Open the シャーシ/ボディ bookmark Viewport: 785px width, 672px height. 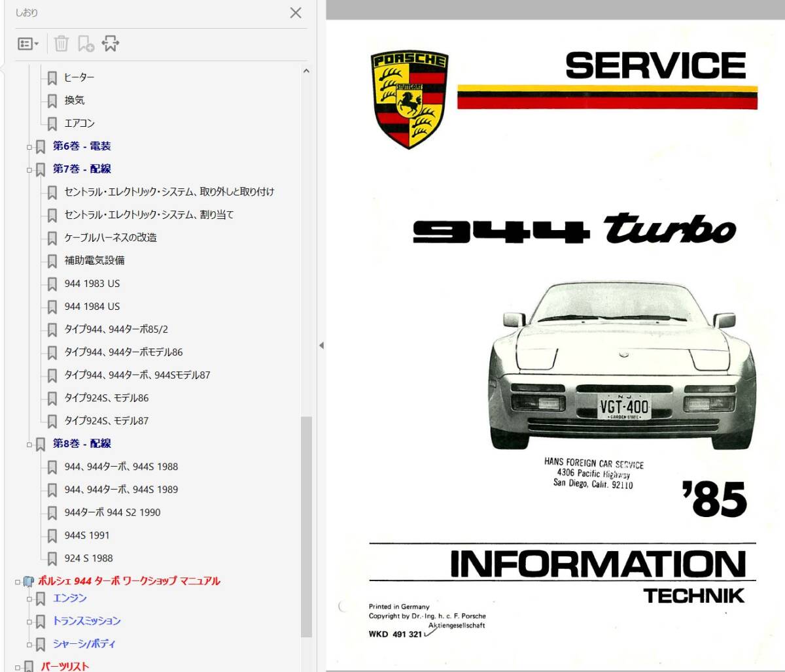[x=84, y=643]
